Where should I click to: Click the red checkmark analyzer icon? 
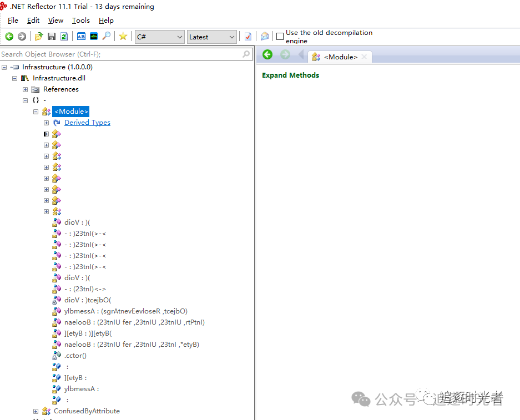[x=246, y=37]
